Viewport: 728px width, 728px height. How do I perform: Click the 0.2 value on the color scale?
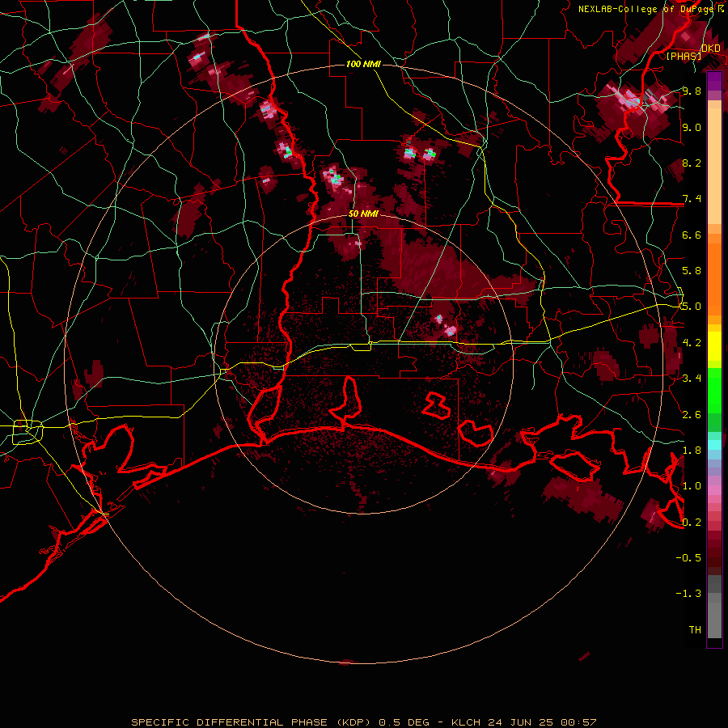click(x=692, y=523)
